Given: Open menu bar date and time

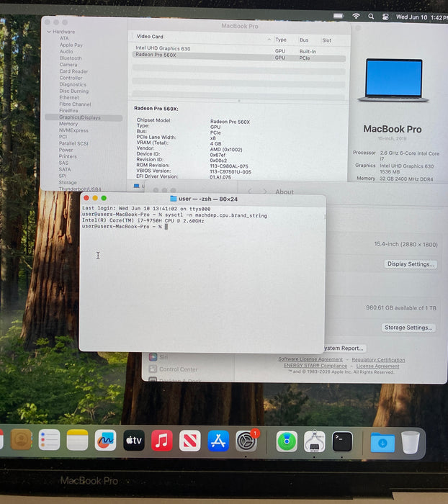Looking at the screenshot, I should click(421, 17).
